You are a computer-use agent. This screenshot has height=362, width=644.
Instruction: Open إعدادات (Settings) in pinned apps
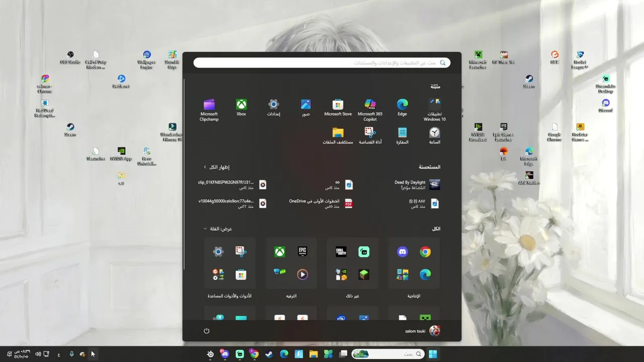(x=273, y=108)
